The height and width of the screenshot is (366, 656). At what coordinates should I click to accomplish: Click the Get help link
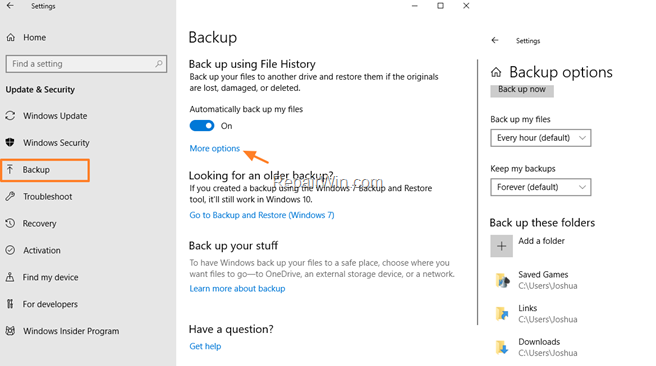[x=205, y=346]
